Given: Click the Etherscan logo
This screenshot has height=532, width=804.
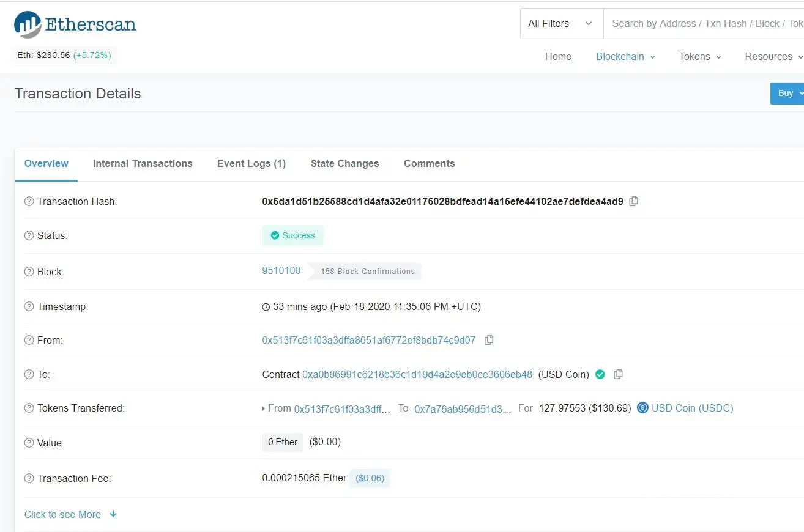Looking at the screenshot, I should 75,24.
